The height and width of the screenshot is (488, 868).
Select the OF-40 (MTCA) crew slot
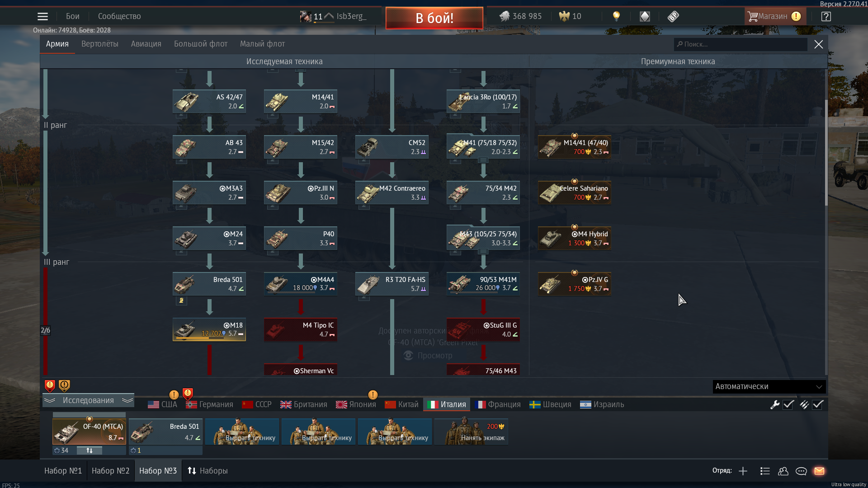[89, 432]
